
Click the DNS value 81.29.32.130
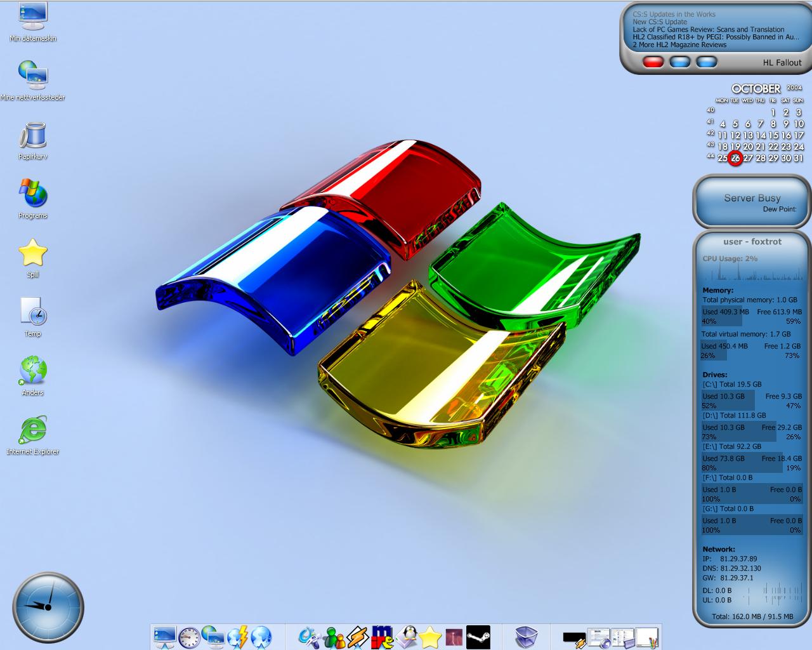point(740,569)
